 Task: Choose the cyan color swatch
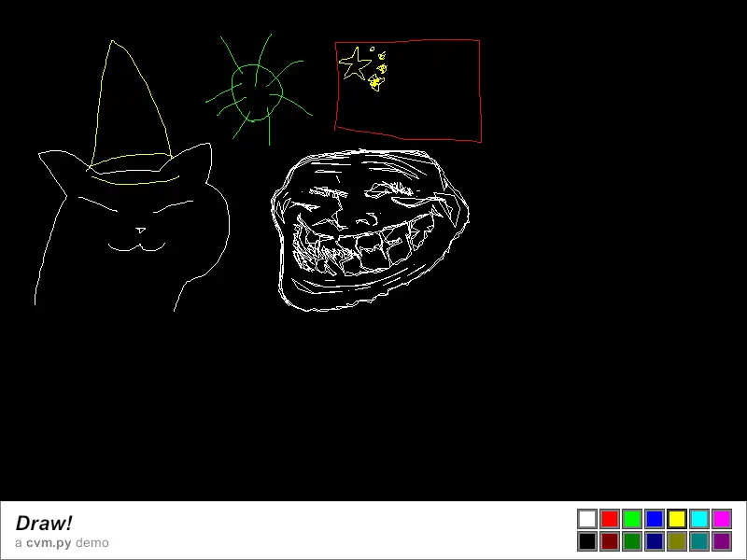coord(699,519)
